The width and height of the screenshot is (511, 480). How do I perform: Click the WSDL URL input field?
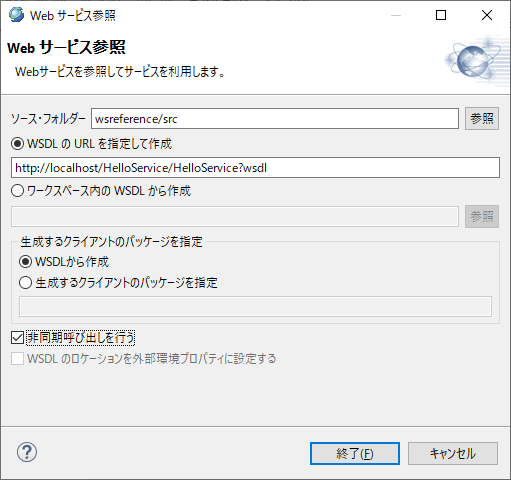coord(255,168)
